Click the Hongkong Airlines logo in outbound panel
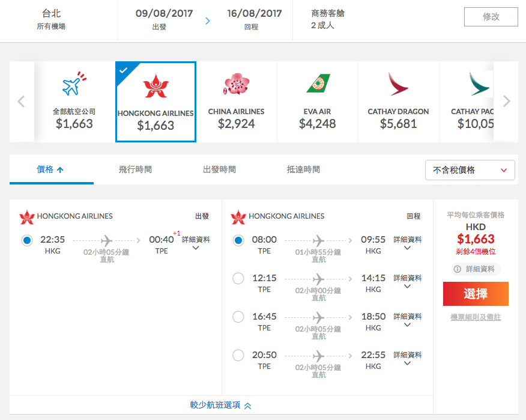The image size is (526, 420). tap(27, 217)
